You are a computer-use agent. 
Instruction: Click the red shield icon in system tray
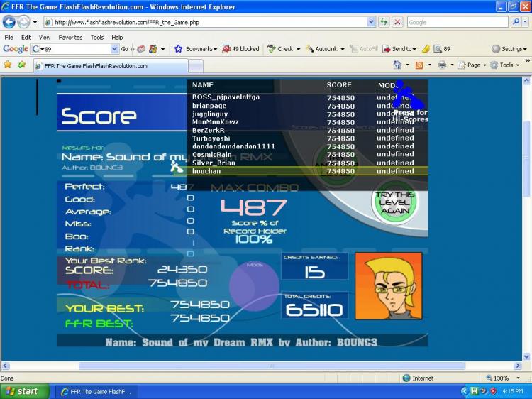pyautogui.click(x=493, y=391)
